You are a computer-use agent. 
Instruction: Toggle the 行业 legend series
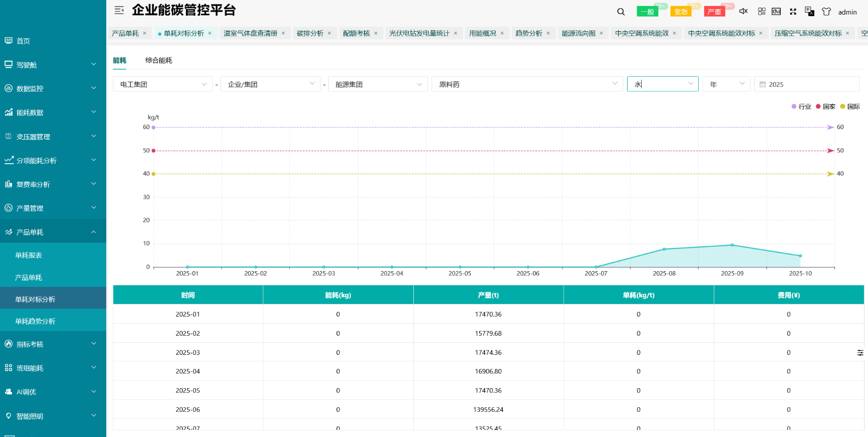(x=801, y=106)
